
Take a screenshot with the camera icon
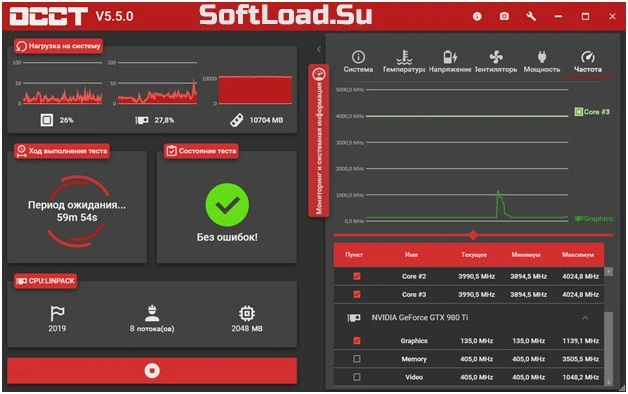pyautogui.click(x=504, y=16)
